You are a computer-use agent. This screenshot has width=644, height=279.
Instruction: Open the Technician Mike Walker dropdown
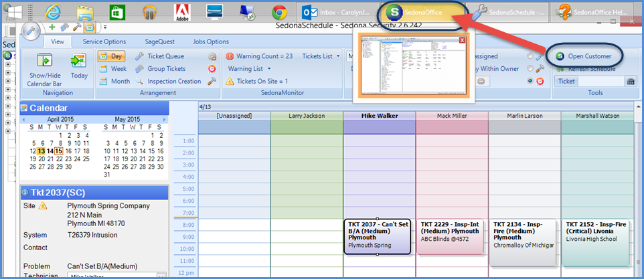(161, 276)
